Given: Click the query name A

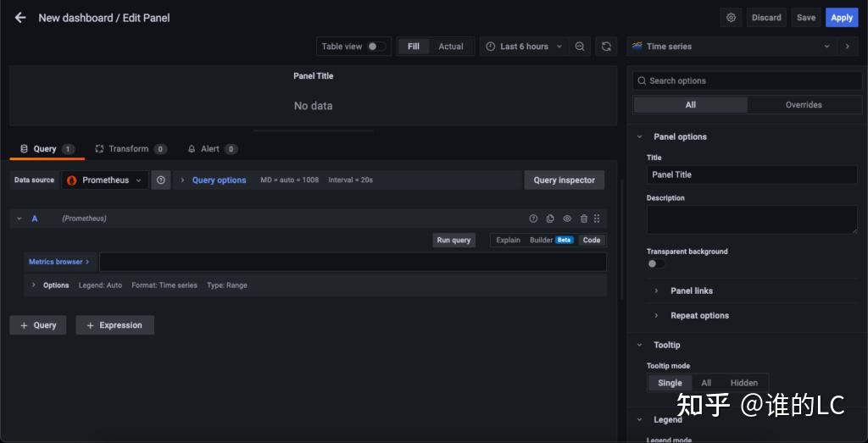Looking at the screenshot, I should click(x=34, y=219).
